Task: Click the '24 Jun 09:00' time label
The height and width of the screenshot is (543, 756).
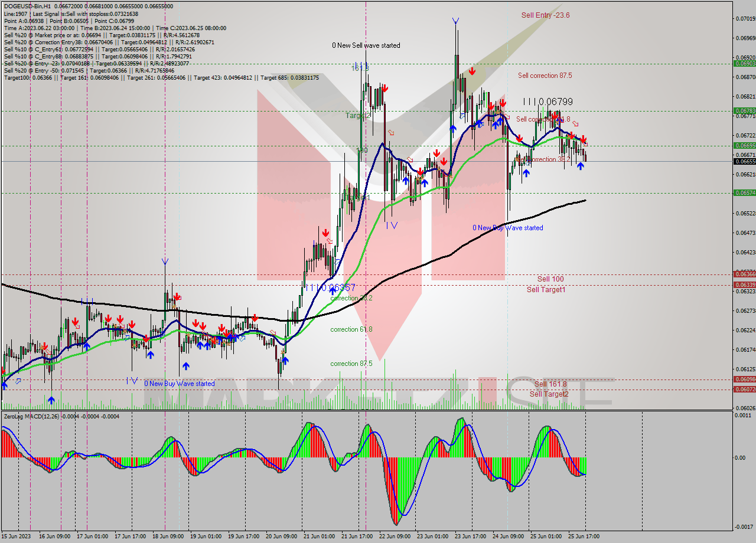Action: pos(509,537)
